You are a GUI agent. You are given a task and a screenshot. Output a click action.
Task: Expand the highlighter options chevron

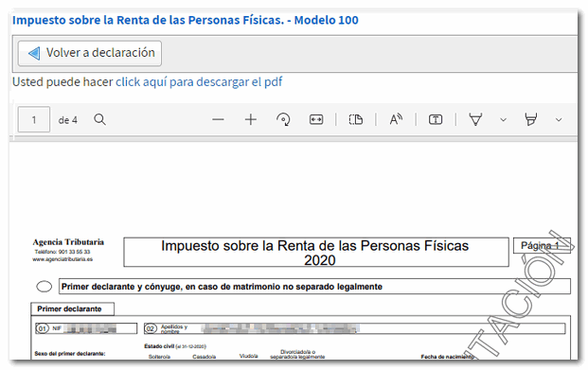coord(559,120)
